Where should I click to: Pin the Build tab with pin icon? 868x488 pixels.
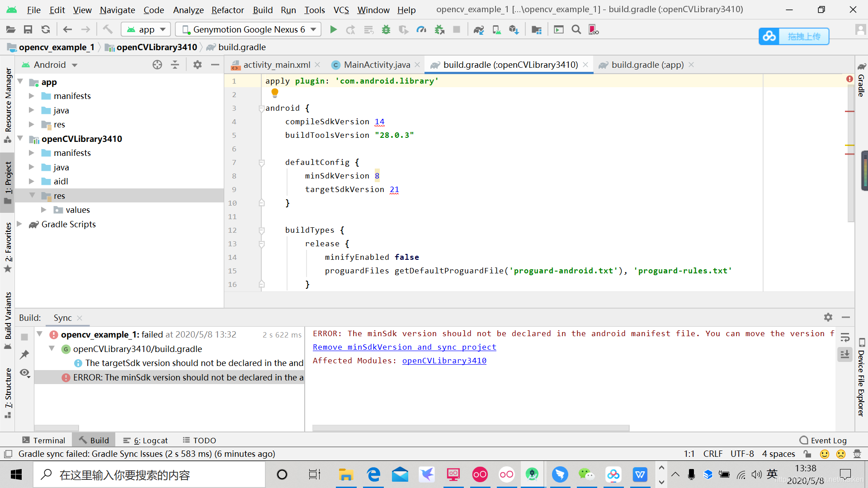pos(24,355)
